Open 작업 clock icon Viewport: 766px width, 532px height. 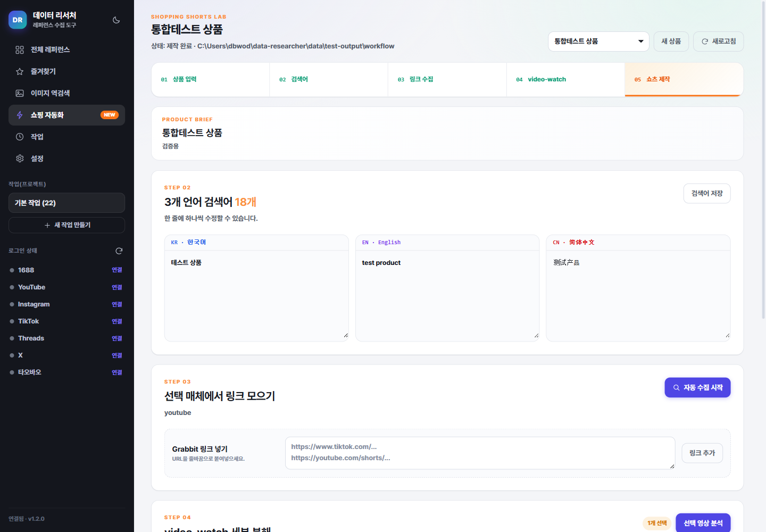(20, 137)
